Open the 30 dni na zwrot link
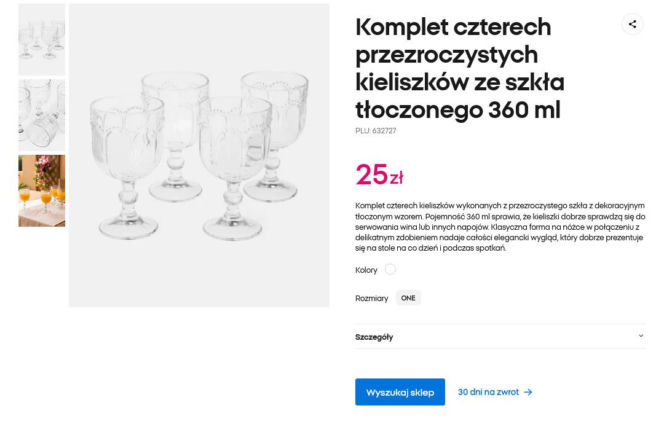664x427 pixels. (488, 392)
